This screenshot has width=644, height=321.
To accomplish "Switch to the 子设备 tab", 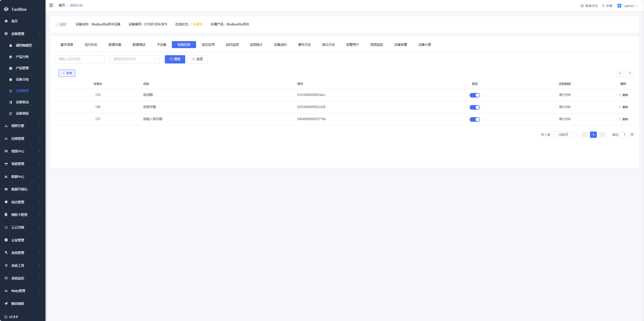I will coord(162,45).
